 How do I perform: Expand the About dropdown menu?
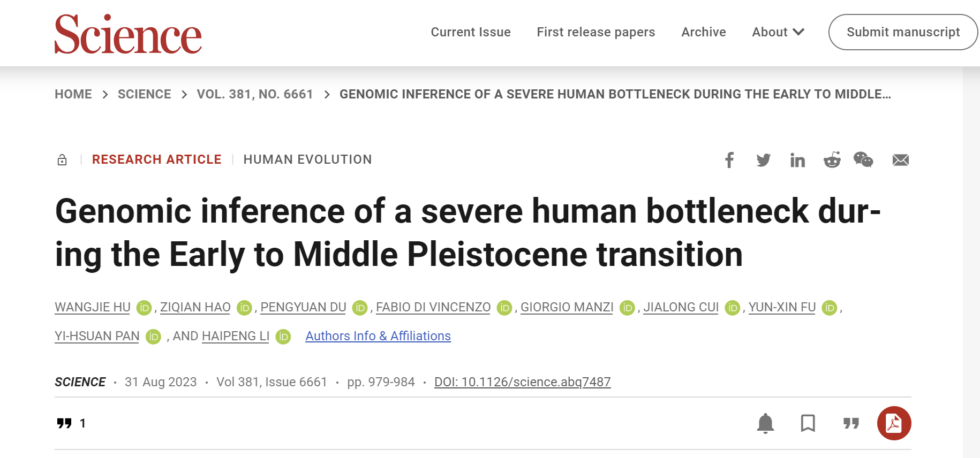point(778,32)
